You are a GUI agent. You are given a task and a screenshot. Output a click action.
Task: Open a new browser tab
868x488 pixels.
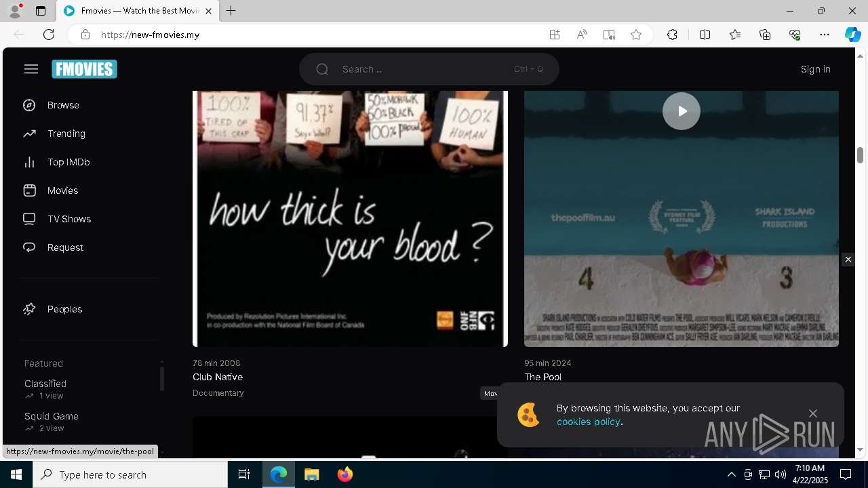[x=231, y=11]
